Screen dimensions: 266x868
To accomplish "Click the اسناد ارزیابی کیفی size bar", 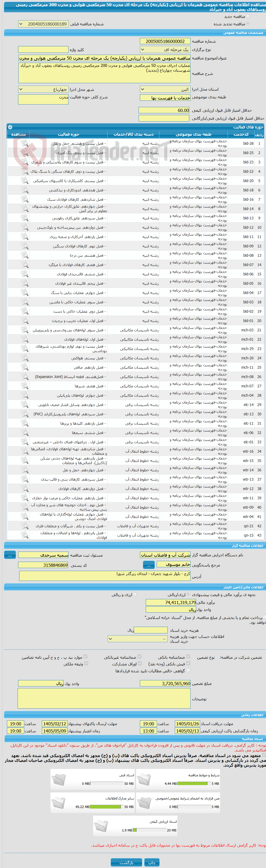I will (x=149, y=830).
